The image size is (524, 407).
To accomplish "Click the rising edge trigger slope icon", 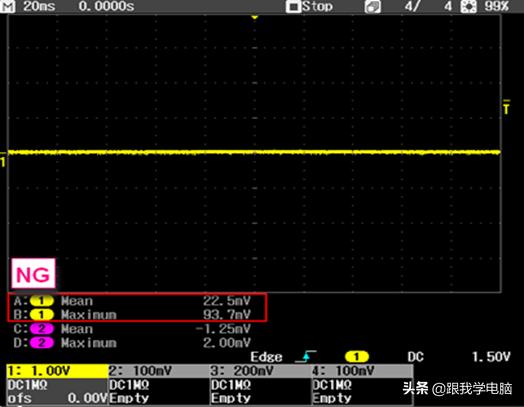I will tap(306, 357).
